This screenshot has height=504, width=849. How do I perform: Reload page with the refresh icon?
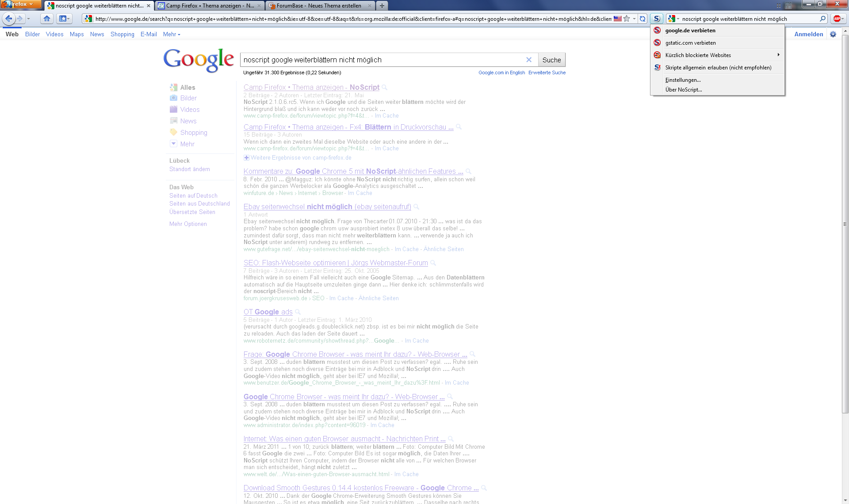[642, 19]
